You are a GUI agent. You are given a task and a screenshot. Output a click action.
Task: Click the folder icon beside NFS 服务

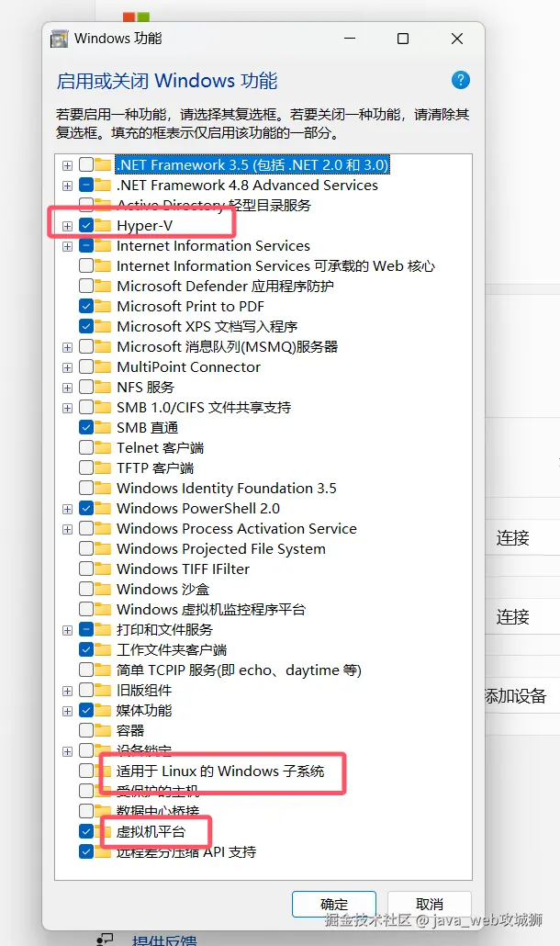103,387
